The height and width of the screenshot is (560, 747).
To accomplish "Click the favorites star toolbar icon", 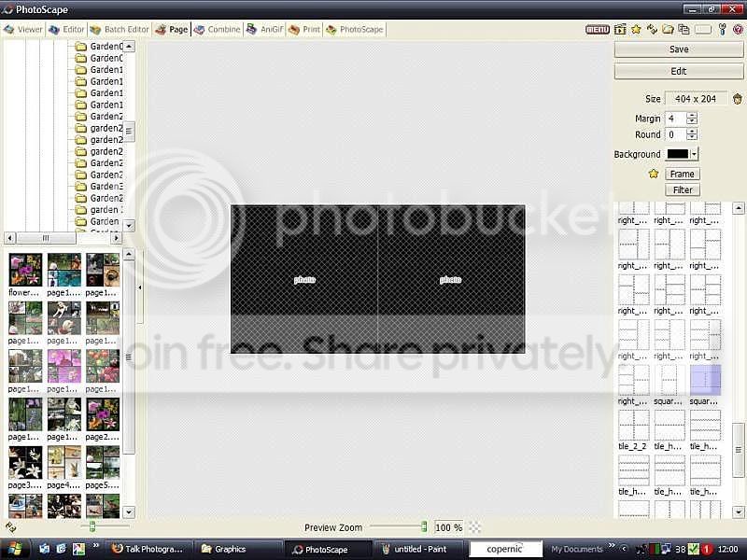I will click(x=636, y=29).
